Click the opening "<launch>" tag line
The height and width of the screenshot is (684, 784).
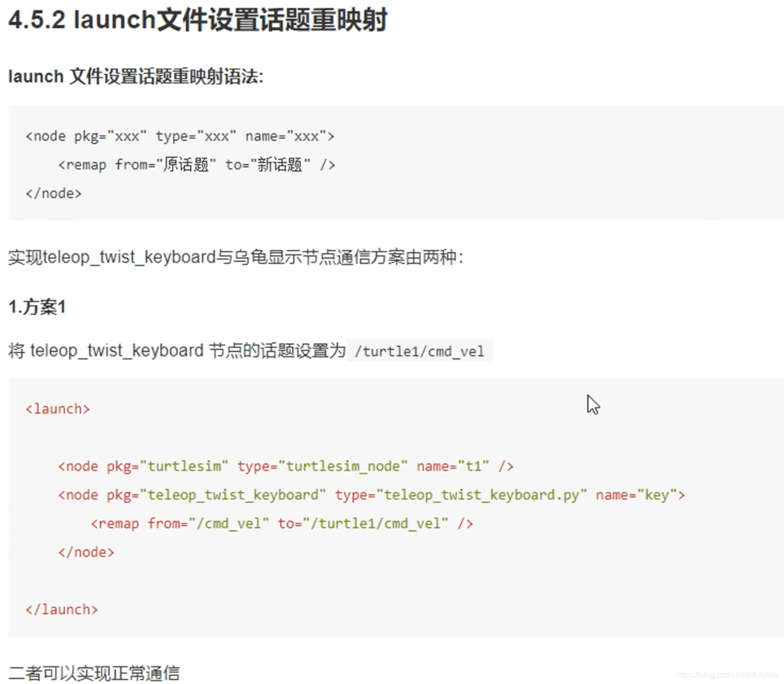(58, 409)
